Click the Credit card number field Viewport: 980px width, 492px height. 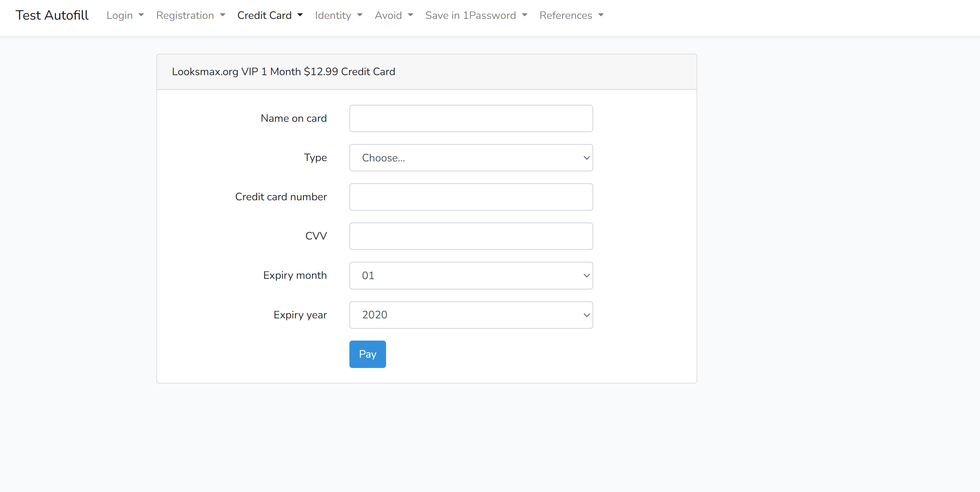pyautogui.click(x=471, y=197)
